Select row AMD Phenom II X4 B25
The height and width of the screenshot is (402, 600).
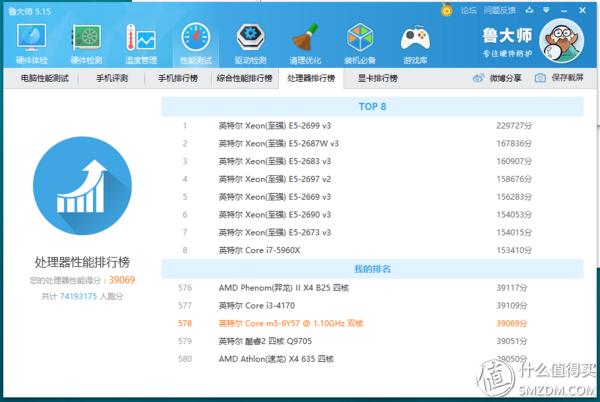372,288
